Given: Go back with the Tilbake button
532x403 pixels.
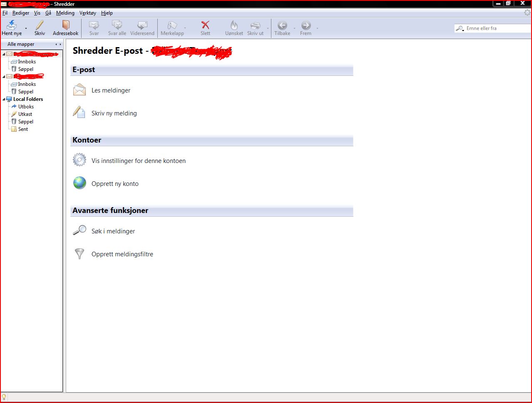Looking at the screenshot, I should tap(282, 28).
